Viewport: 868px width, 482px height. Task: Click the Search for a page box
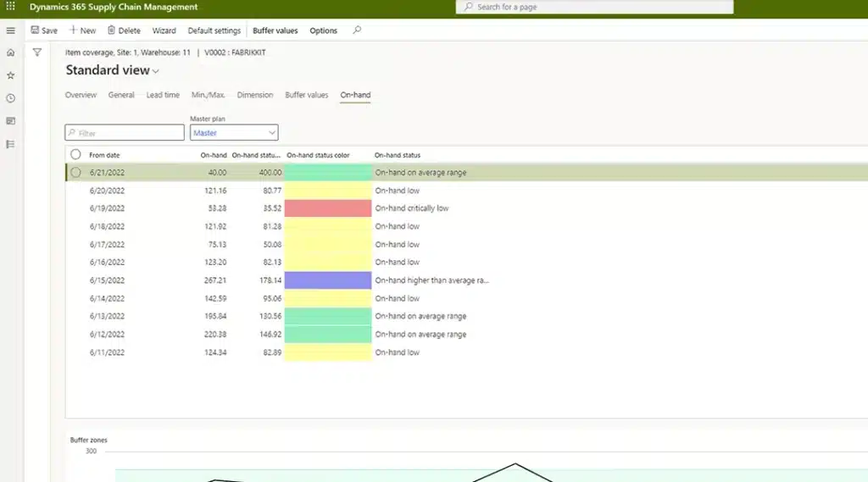[594, 7]
